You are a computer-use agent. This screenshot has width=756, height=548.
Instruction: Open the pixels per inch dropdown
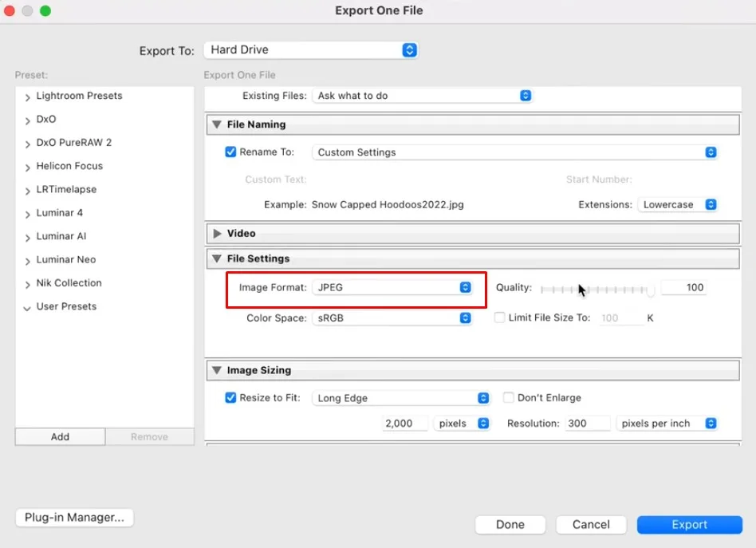tap(667, 424)
